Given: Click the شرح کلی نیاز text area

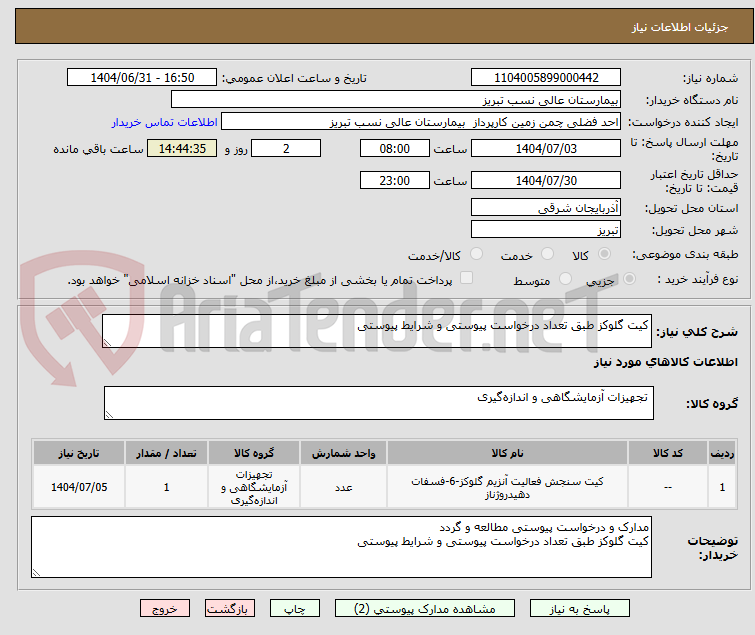Looking at the screenshot, I should 377,331.
